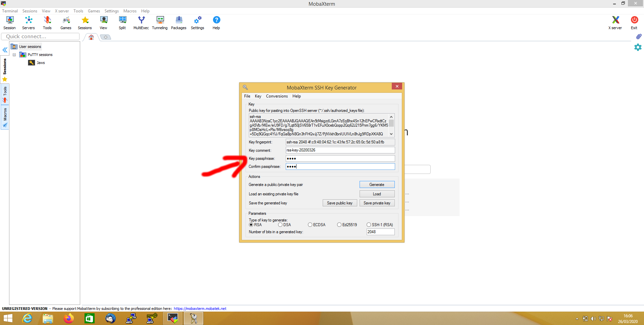This screenshot has height=325, width=644.
Task: Add a new tab with plus icon
Action: pos(106,37)
